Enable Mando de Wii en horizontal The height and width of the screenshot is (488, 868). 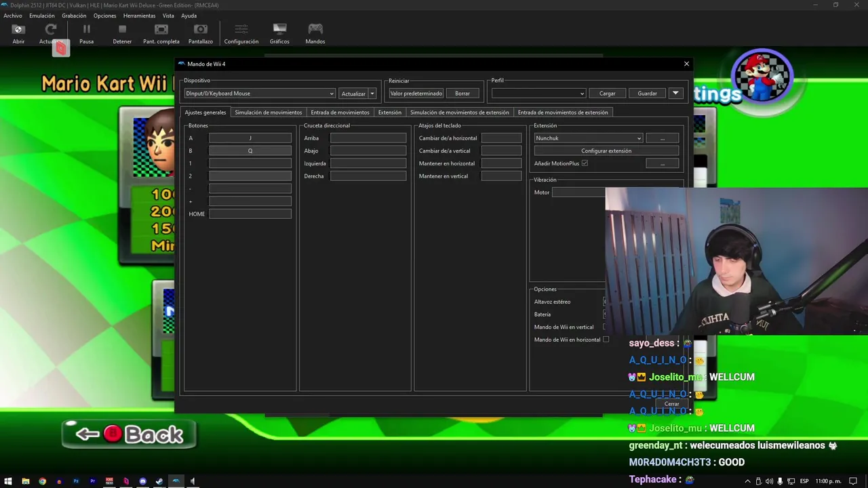click(x=606, y=340)
